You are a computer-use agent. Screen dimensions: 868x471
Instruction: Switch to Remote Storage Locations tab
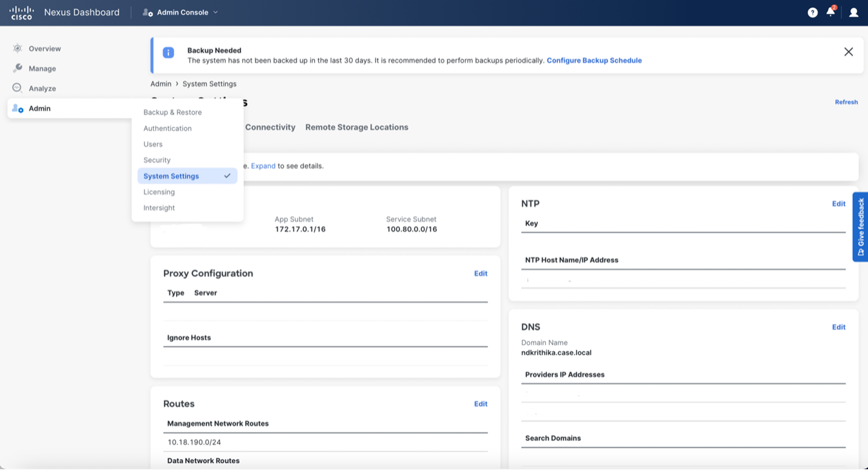[x=357, y=127]
